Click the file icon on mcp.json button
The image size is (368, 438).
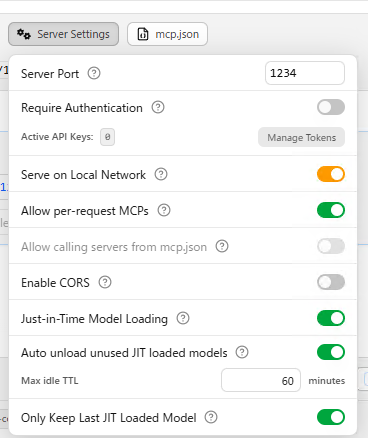tap(143, 34)
